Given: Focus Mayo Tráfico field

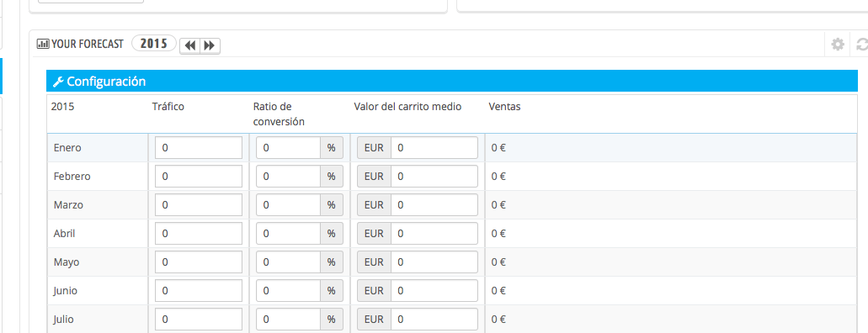Looking at the screenshot, I should pos(199,262).
